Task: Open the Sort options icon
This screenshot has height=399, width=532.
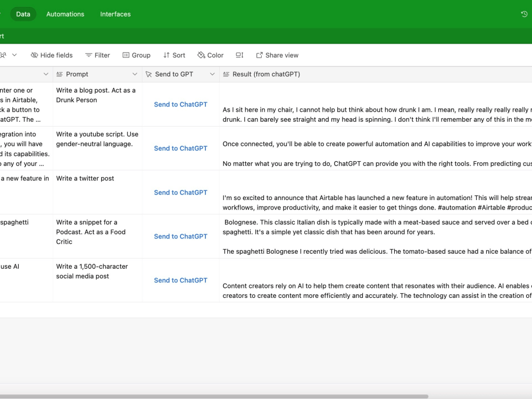Action: pyautogui.click(x=166, y=55)
